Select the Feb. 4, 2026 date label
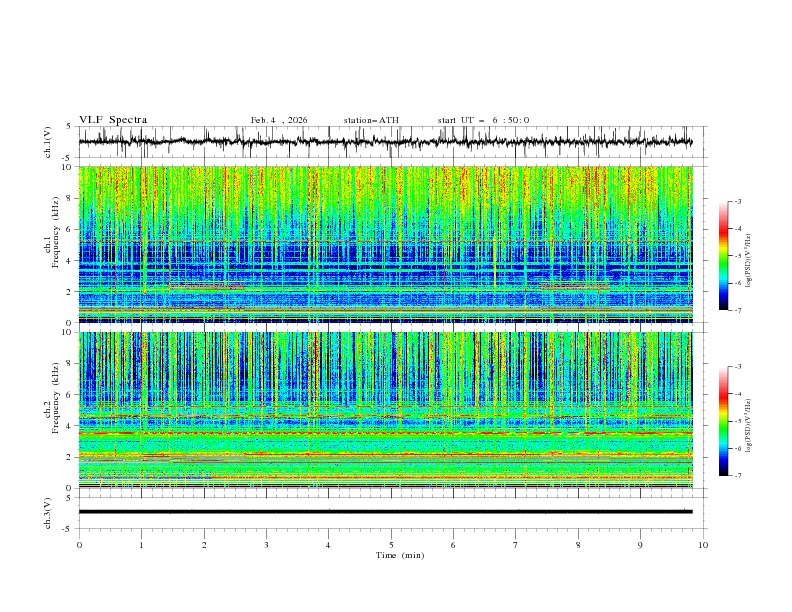This screenshot has width=792, height=612. point(279,120)
